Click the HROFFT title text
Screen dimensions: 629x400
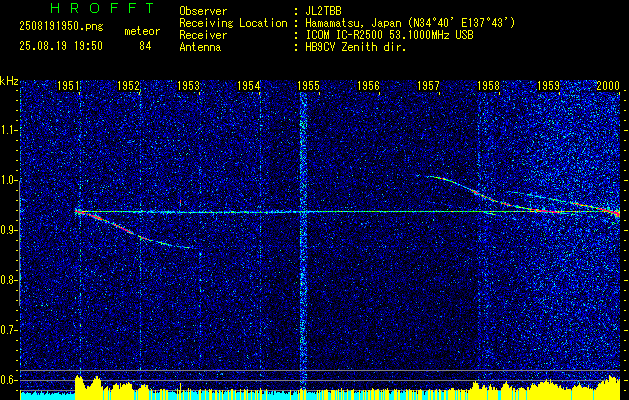(x=102, y=8)
